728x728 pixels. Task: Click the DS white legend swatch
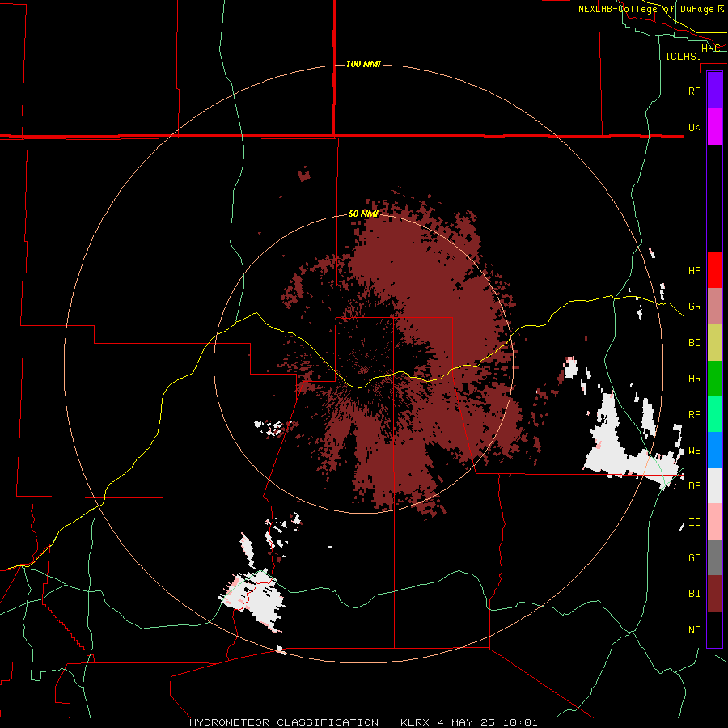(714, 485)
